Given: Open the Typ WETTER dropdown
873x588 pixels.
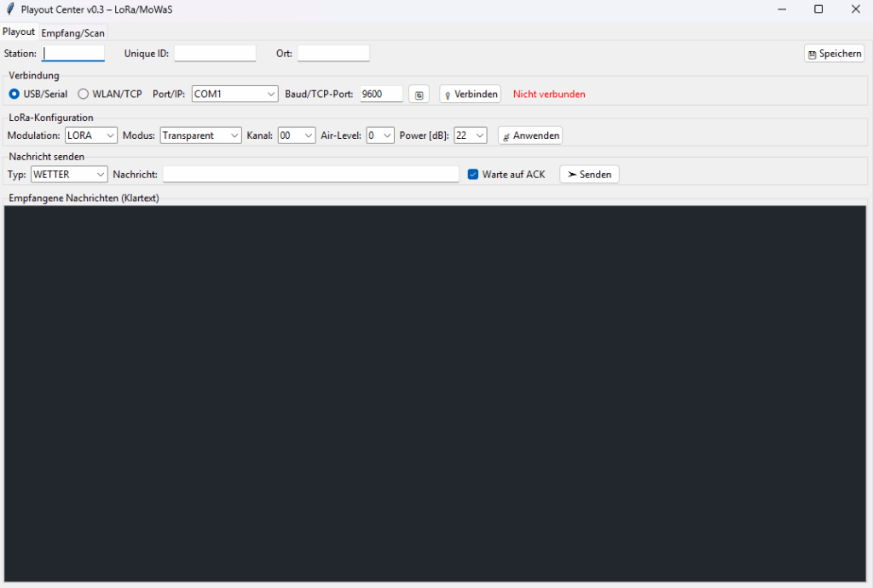Looking at the screenshot, I should [69, 175].
